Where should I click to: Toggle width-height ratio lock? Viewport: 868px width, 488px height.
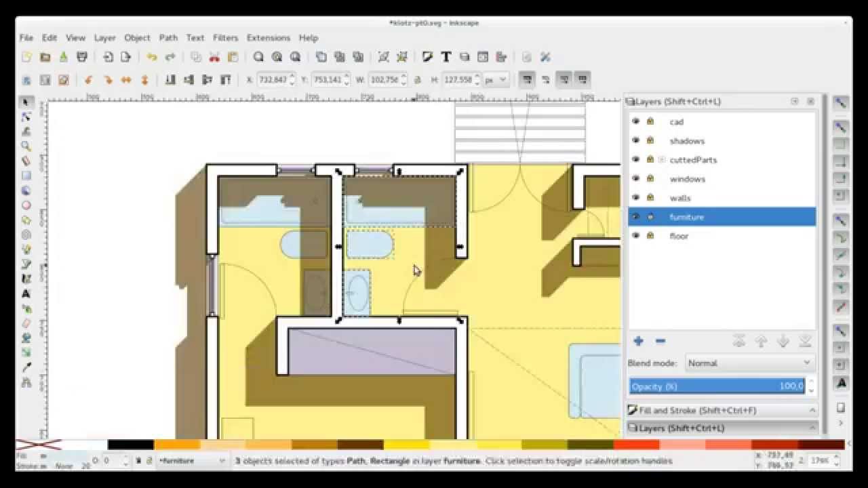[418, 80]
